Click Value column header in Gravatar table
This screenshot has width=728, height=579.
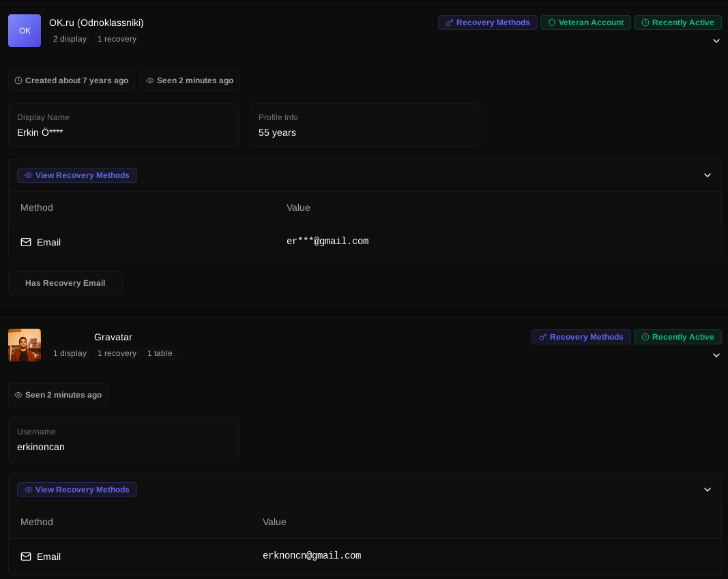click(x=274, y=522)
